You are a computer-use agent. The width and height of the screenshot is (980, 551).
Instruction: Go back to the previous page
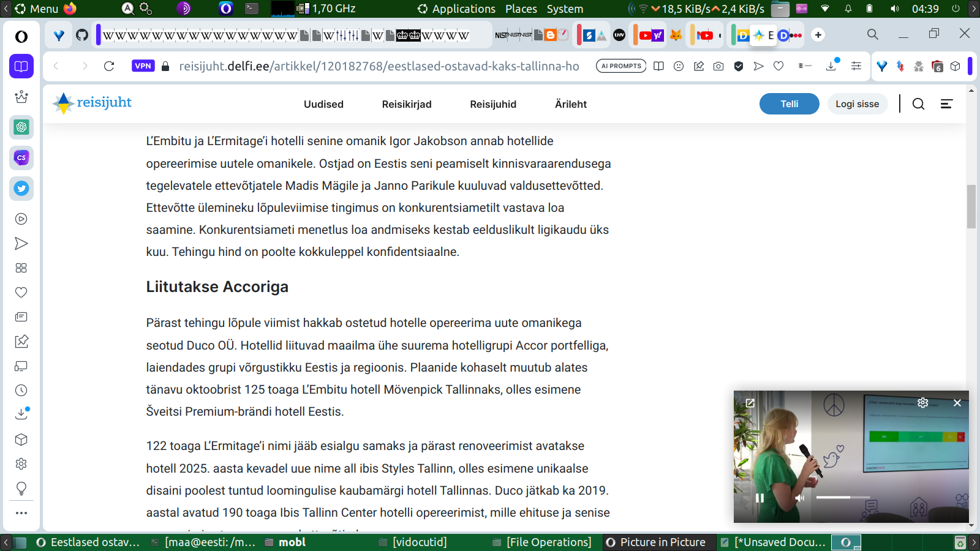coord(56,66)
